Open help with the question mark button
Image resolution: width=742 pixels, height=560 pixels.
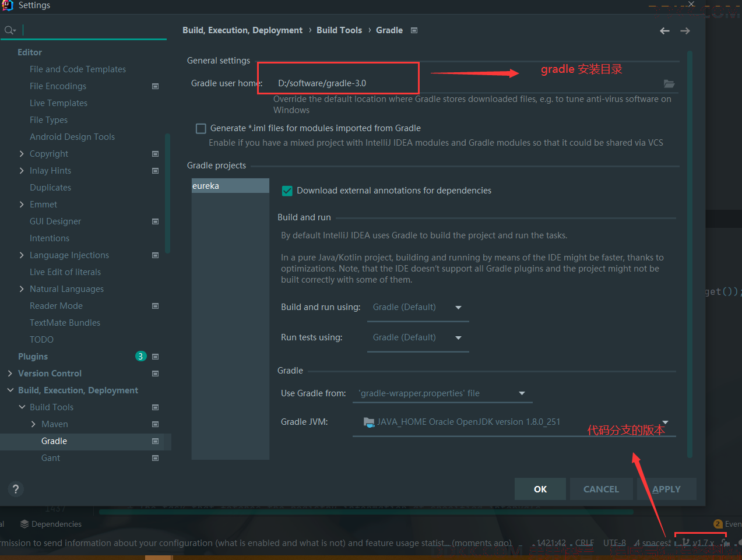16,489
